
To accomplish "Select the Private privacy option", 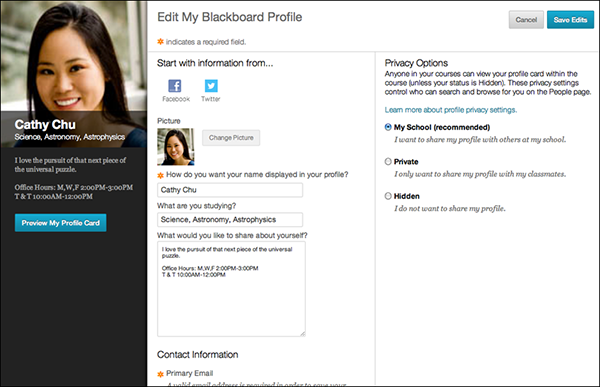I will pos(388,162).
